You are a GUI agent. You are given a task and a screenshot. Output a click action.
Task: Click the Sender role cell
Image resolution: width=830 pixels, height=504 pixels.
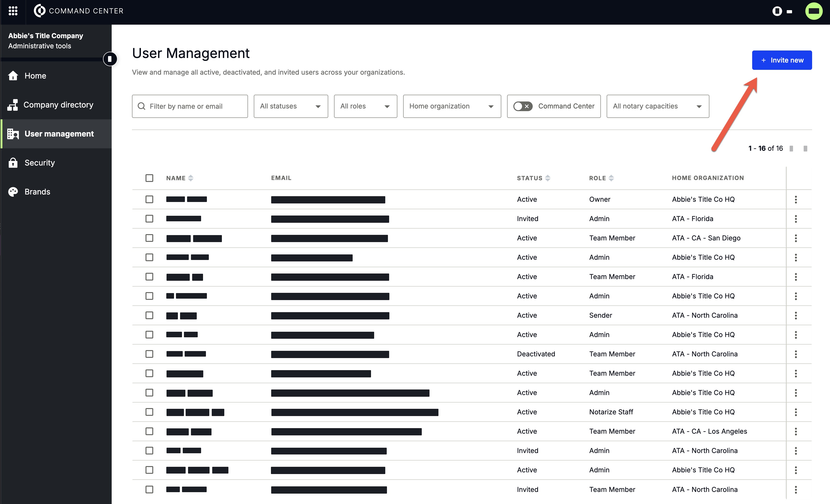point(600,316)
